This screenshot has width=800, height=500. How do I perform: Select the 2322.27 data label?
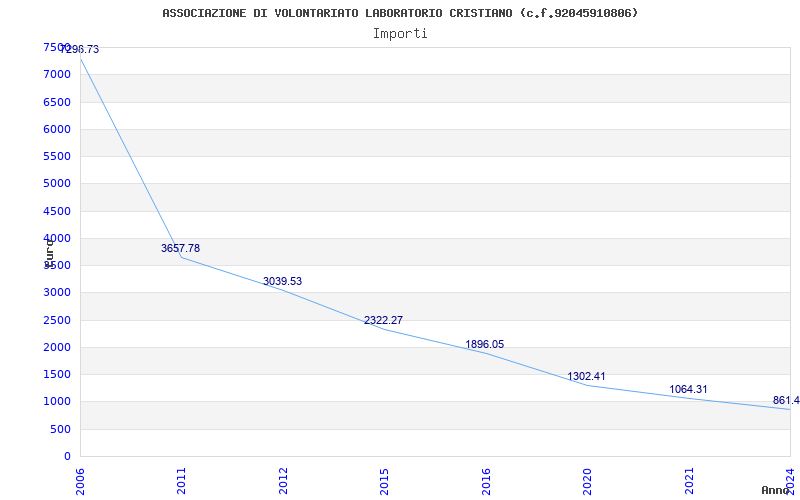tap(383, 320)
